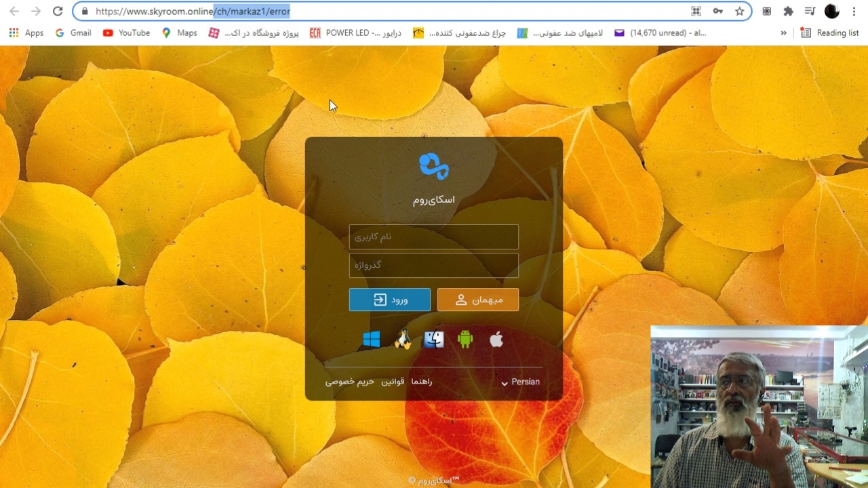Open the Reading list panel
The image size is (868, 488).
[x=829, y=33]
